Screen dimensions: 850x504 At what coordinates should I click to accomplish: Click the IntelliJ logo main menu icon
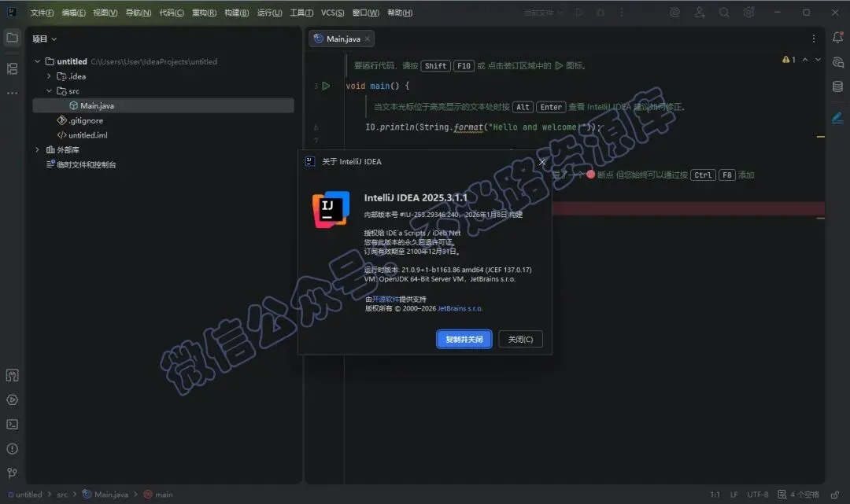[x=12, y=12]
